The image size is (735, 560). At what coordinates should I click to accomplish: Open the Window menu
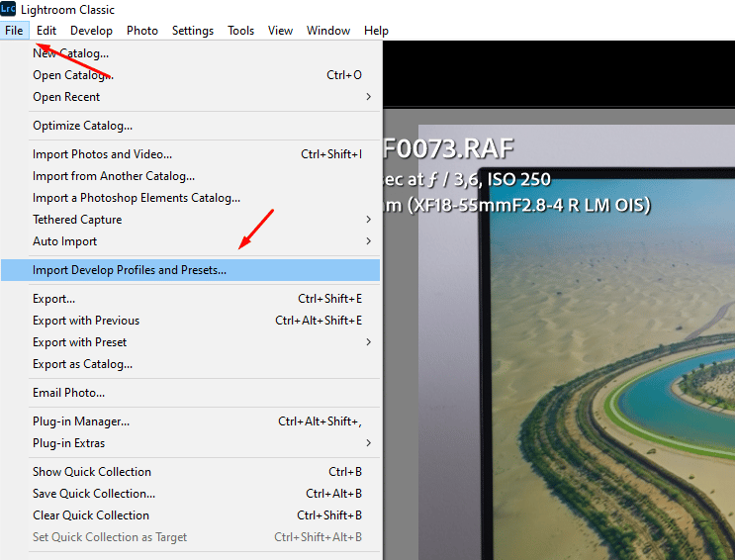(x=328, y=31)
